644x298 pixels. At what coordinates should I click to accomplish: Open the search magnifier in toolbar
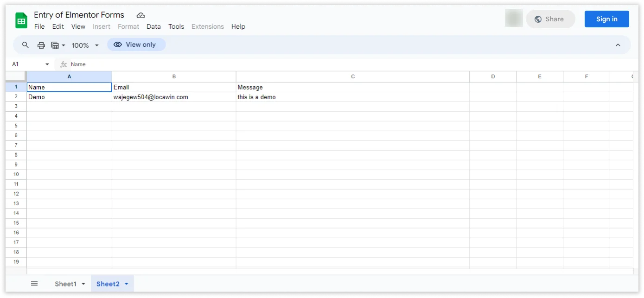pos(26,45)
